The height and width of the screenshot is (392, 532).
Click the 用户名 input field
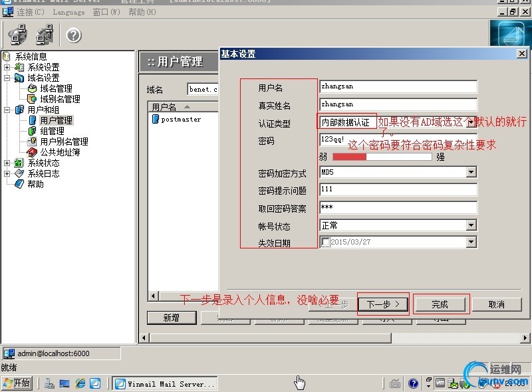(x=398, y=86)
